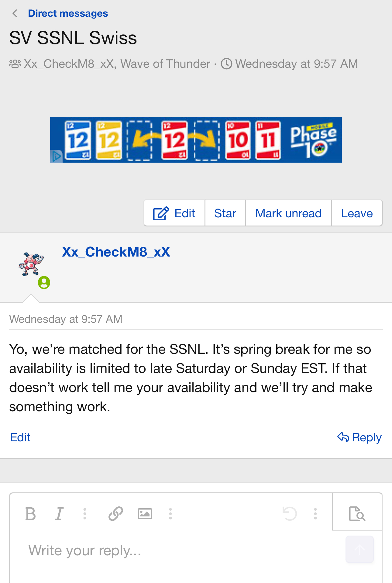Viewport: 392px width, 583px height.
Task: Insert a link in the reply
Action: (x=115, y=514)
